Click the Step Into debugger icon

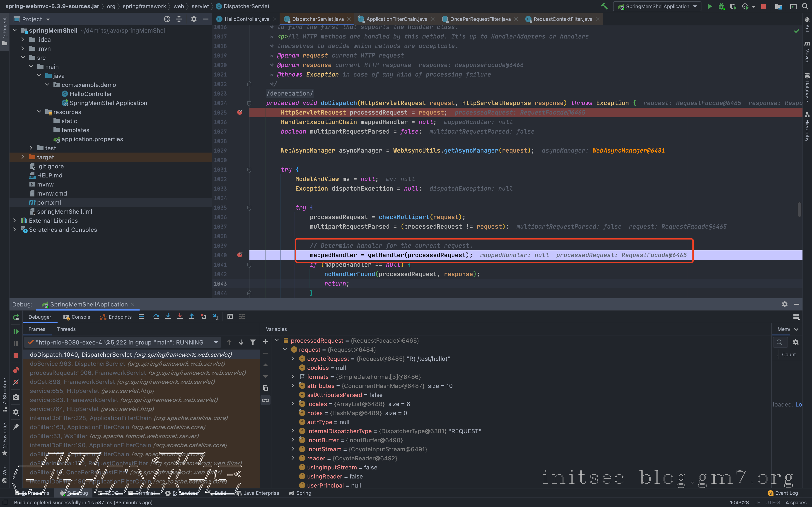168,317
